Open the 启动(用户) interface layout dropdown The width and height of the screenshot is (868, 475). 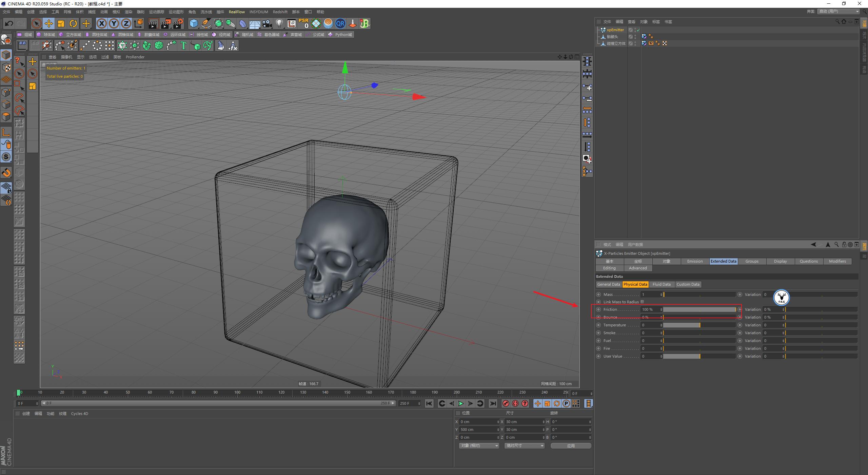pyautogui.click(x=837, y=11)
